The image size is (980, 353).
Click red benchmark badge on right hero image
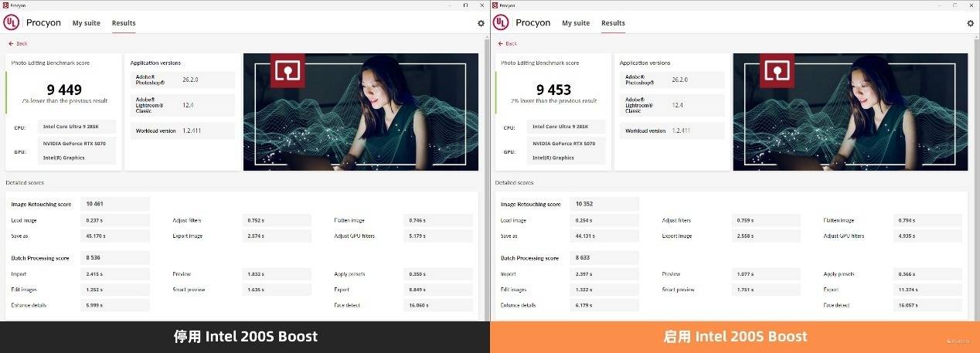tap(779, 71)
